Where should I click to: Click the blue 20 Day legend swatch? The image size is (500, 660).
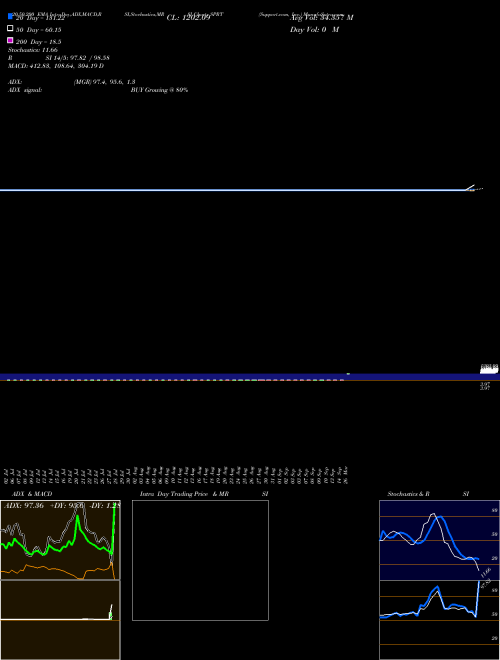[10, 16]
